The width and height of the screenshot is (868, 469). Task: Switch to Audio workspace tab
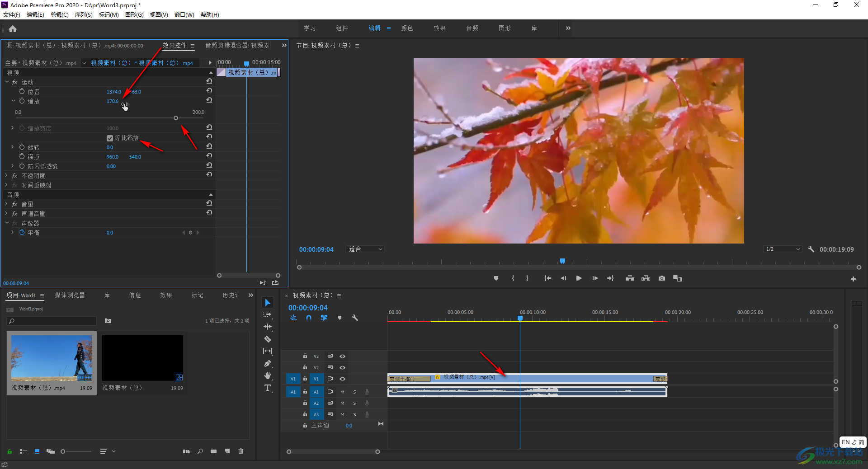tap(472, 28)
